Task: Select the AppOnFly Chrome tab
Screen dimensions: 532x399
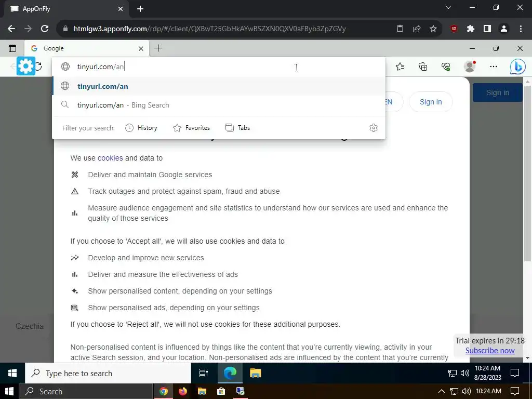Action: pos(66,9)
